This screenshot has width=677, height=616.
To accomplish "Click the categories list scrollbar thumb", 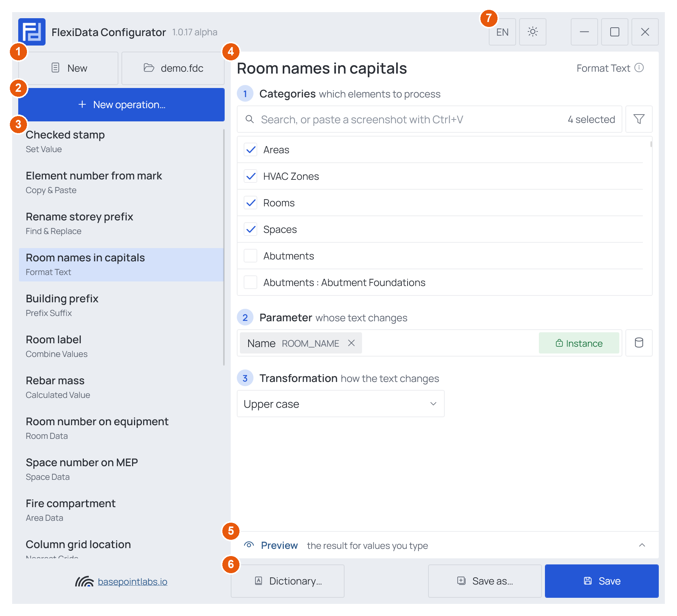I will pyautogui.click(x=651, y=144).
